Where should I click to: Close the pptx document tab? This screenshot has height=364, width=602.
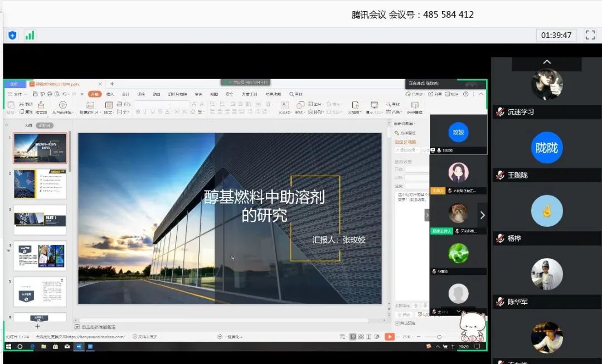click(100, 84)
